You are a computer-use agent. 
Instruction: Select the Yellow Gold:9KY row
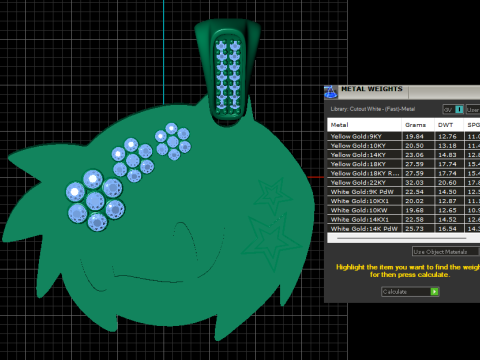click(x=404, y=136)
